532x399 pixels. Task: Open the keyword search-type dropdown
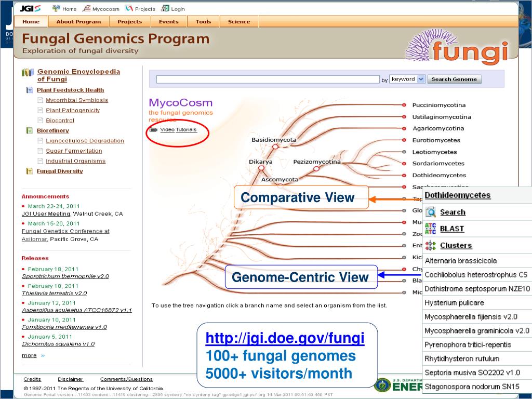[x=407, y=79]
